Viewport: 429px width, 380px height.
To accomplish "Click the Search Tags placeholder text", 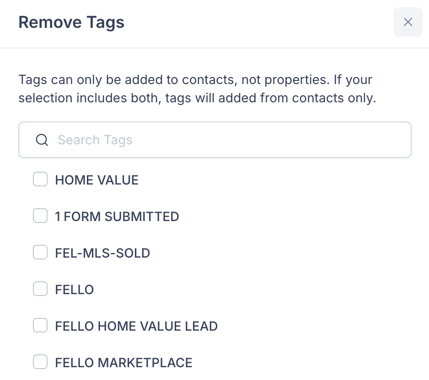I will tap(95, 140).
